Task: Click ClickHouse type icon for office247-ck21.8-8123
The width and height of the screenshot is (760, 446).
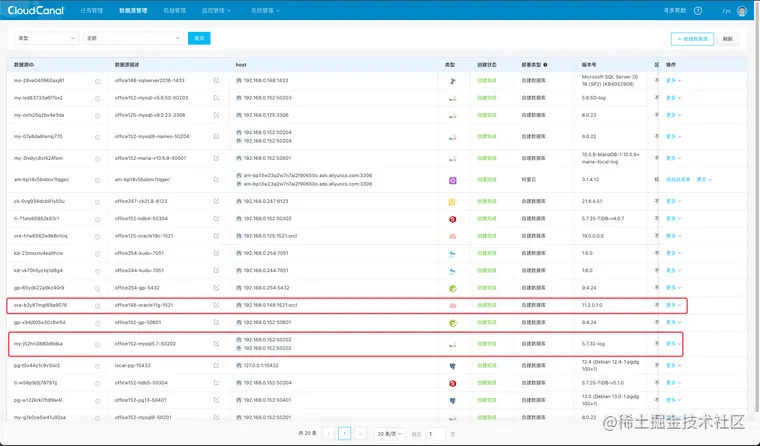Action: click(x=452, y=202)
